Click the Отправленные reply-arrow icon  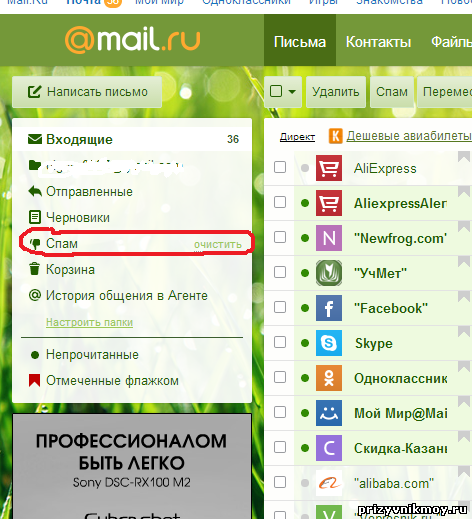click(x=35, y=191)
